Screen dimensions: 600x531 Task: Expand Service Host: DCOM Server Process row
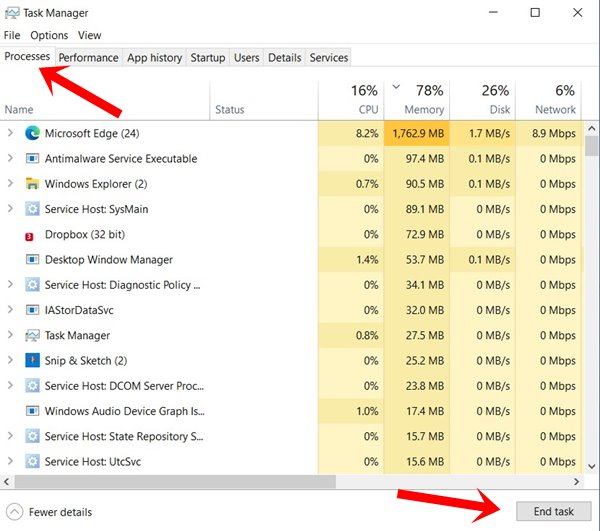coord(10,385)
